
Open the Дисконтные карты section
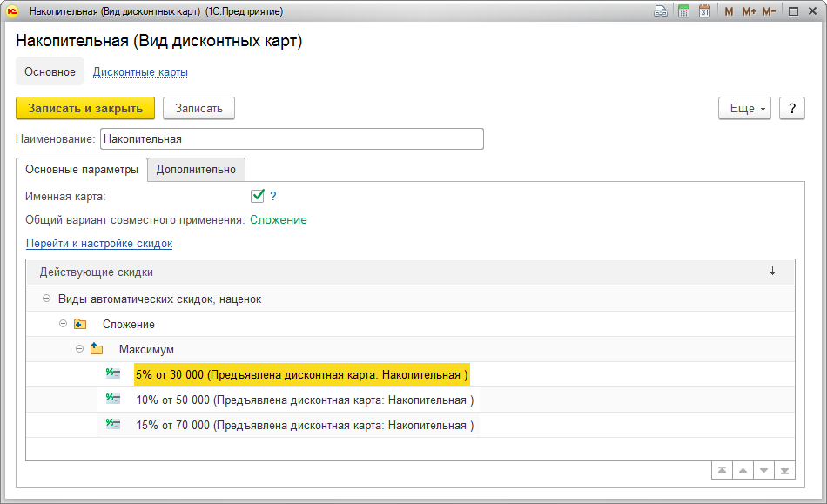(x=140, y=72)
